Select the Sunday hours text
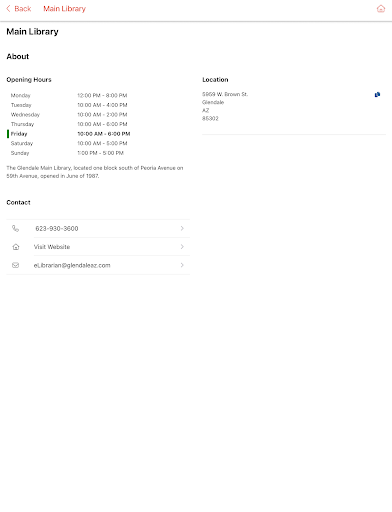The image size is (392, 512). [101, 153]
